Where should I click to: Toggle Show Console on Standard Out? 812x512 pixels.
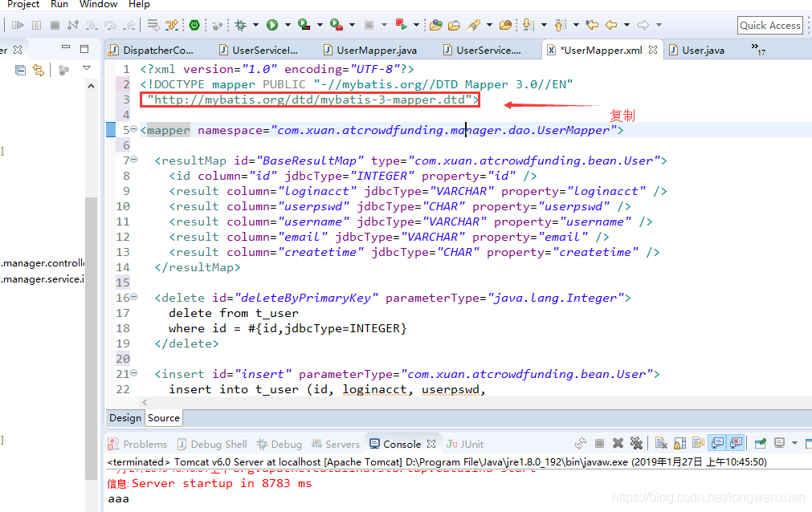coord(718,443)
